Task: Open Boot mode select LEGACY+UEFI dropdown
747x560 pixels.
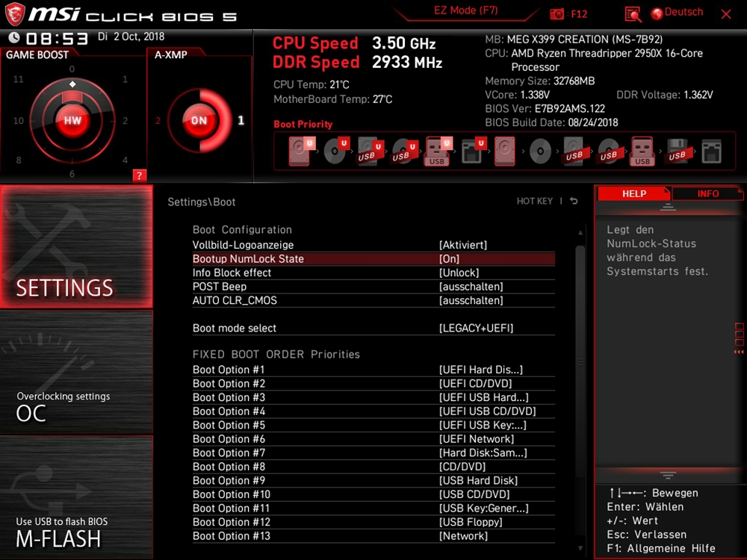Action: pyautogui.click(x=477, y=328)
